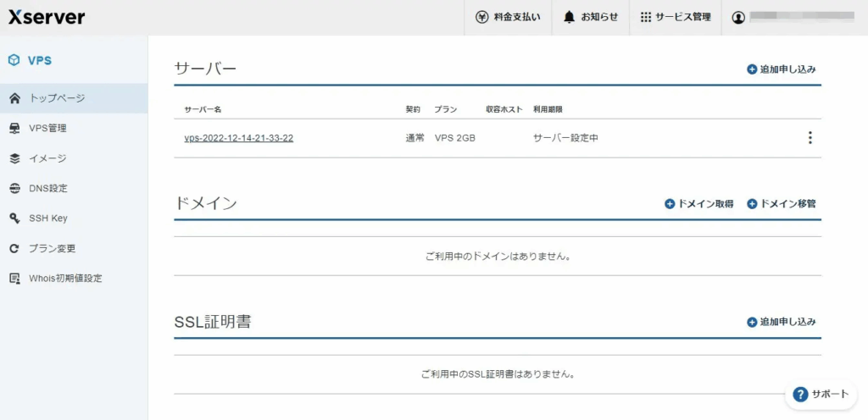868x420 pixels.
Task: Open Whois初期値設定 in sidebar
Action: 65,279
